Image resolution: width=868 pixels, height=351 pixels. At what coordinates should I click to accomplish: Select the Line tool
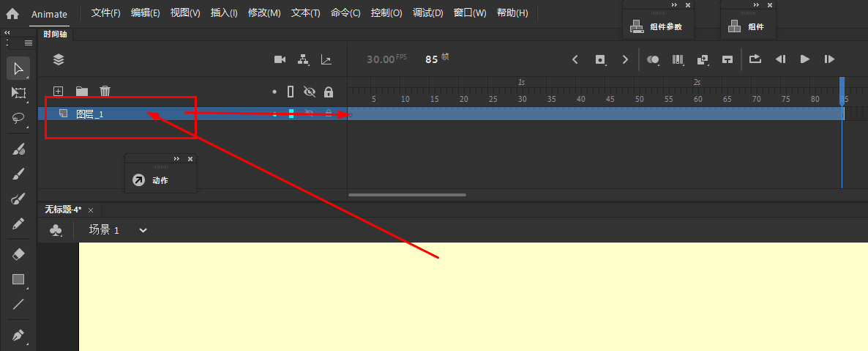click(18, 304)
